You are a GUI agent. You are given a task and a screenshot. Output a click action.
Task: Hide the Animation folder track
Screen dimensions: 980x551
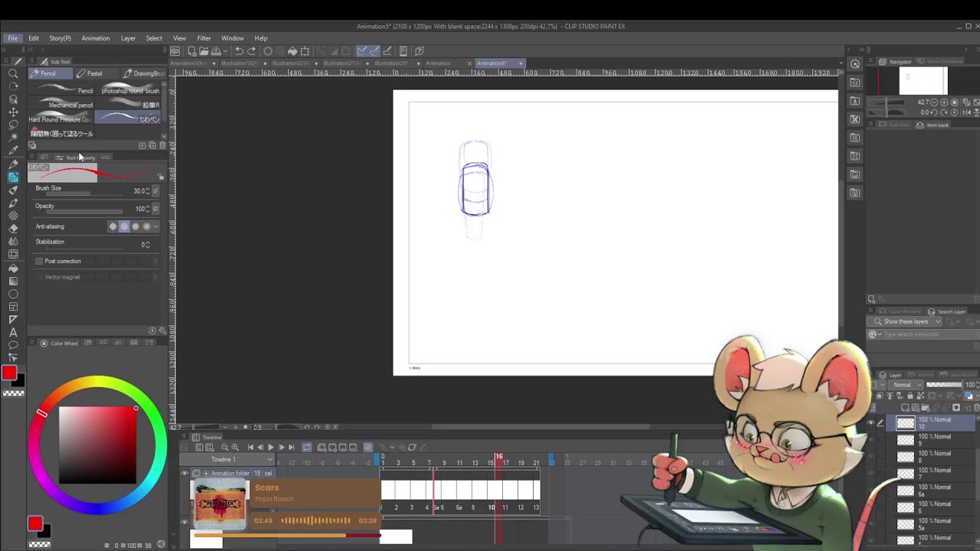(185, 473)
